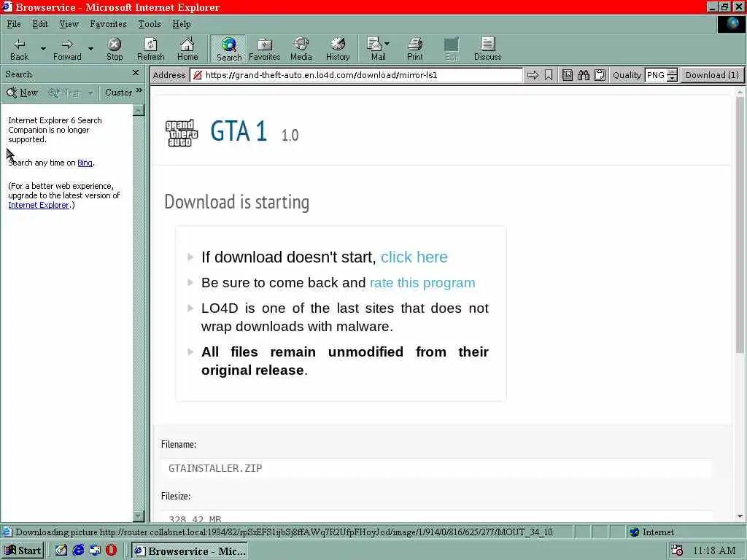747x560 pixels.
Task: Click the bookmark ribbon icon beside Go arrow
Action: pyautogui.click(x=549, y=75)
